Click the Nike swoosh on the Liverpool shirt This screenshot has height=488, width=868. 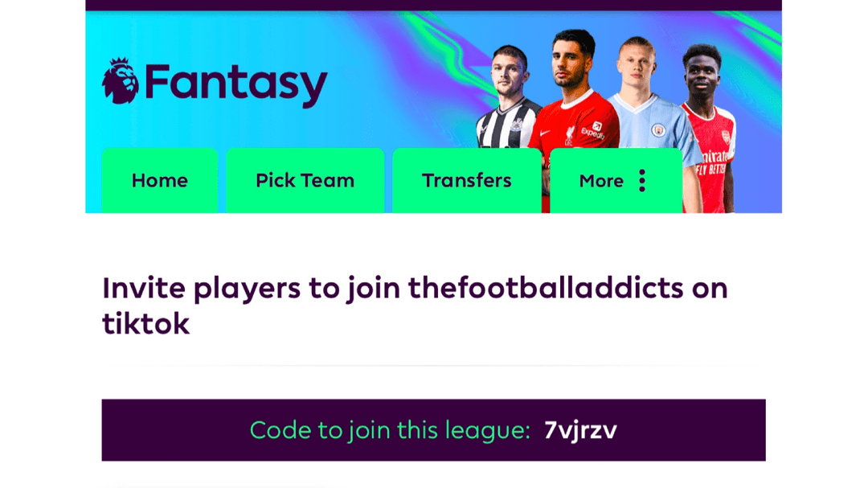tap(545, 133)
